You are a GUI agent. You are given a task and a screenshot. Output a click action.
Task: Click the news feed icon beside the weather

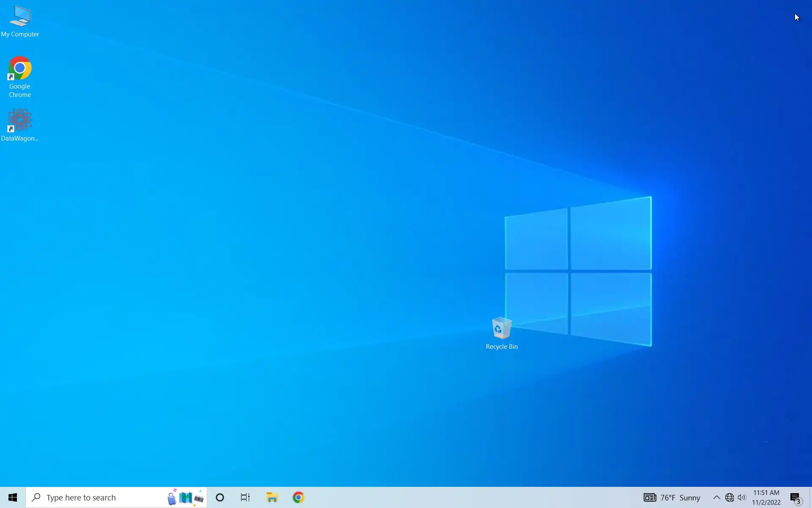[650, 497]
